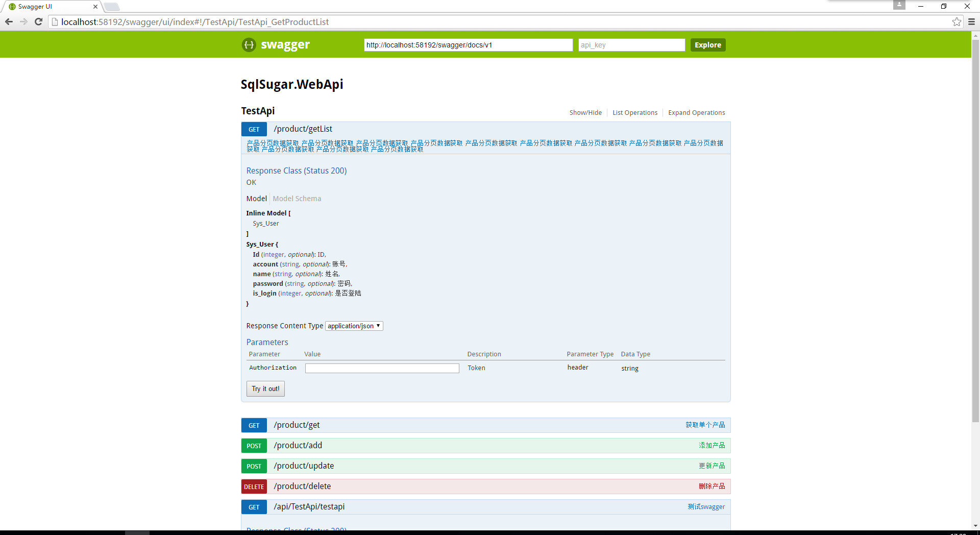Click the scrollbar down arrow

coord(975,526)
